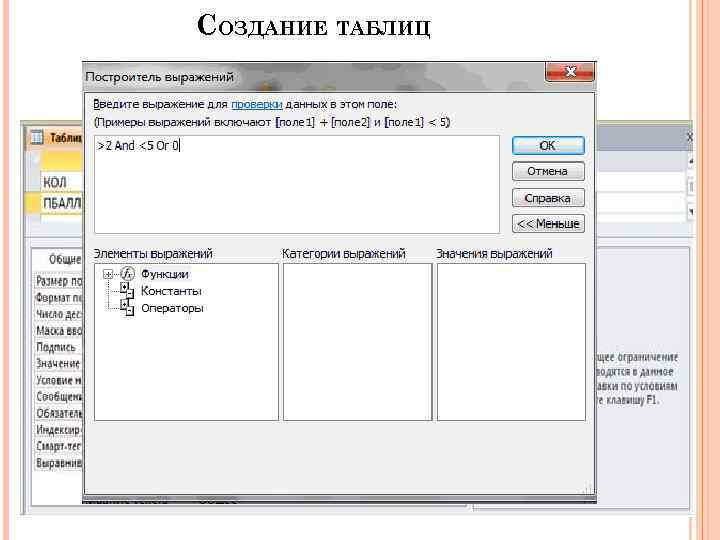Close the Построитель выражений dialog
The image size is (720, 540).
point(570,72)
